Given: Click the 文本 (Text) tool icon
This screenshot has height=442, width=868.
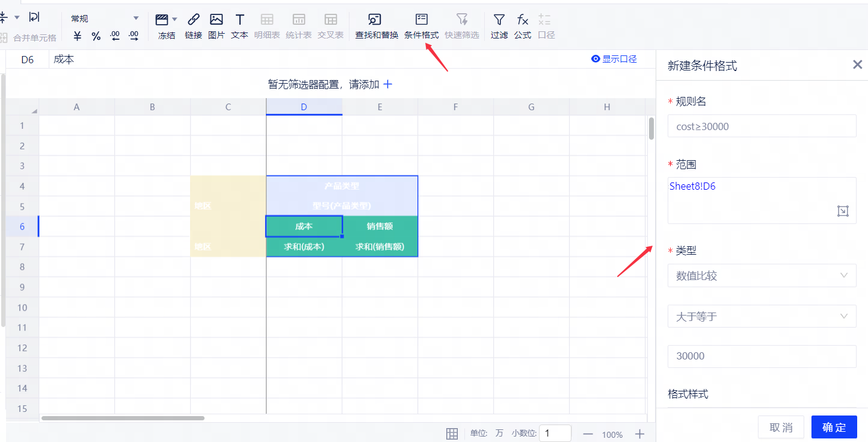Looking at the screenshot, I should click(x=239, y=19).
